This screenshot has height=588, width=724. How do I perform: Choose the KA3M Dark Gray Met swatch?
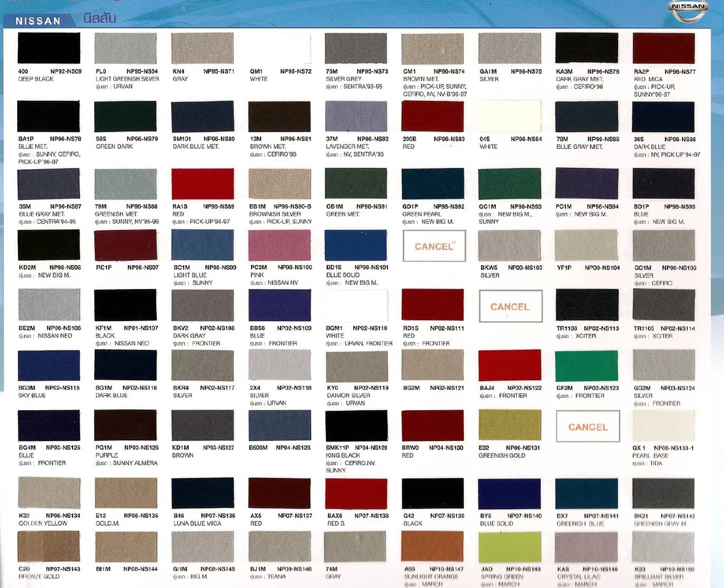pos(587,48)
